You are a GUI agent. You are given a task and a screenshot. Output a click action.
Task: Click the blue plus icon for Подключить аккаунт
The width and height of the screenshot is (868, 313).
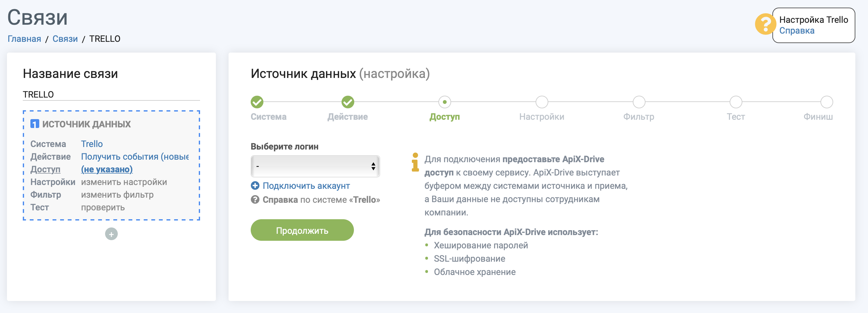click(x=255, y=186)
